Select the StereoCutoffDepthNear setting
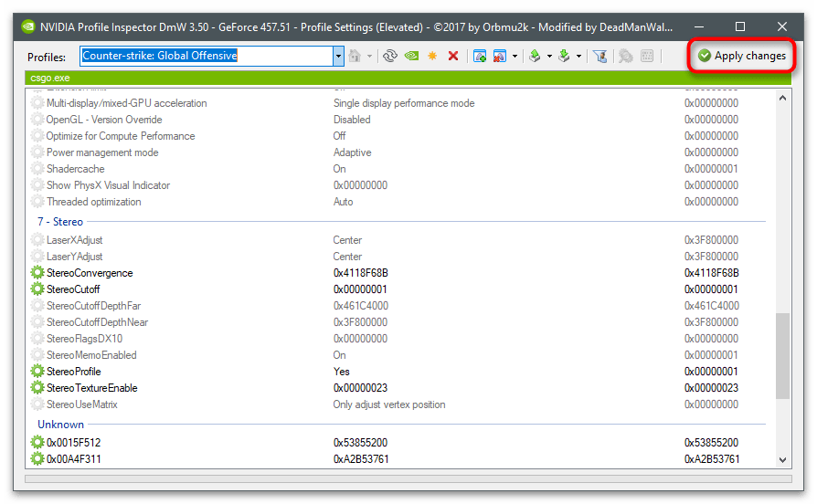This screenshot has width=817, height=504. point(98,322)
